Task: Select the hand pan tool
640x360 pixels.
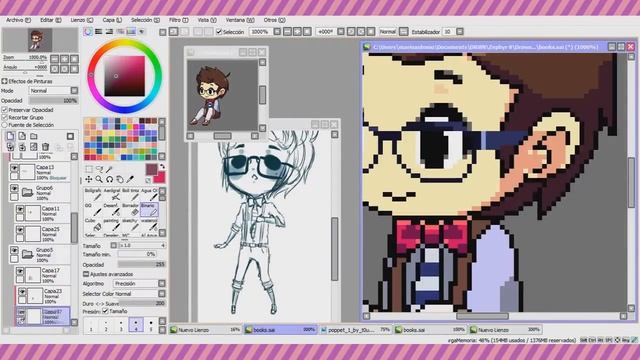Action: [120, 179]
